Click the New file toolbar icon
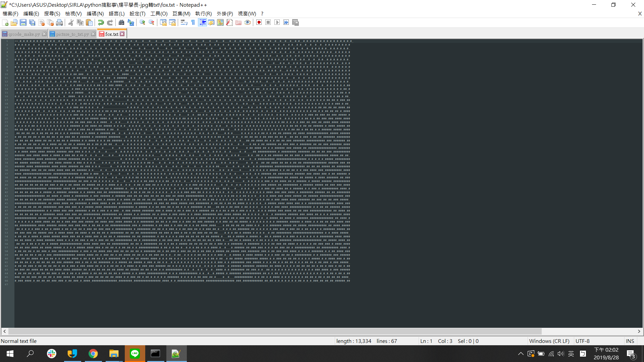This screenshot has height=362, width=644. click(x=5, y=22)
